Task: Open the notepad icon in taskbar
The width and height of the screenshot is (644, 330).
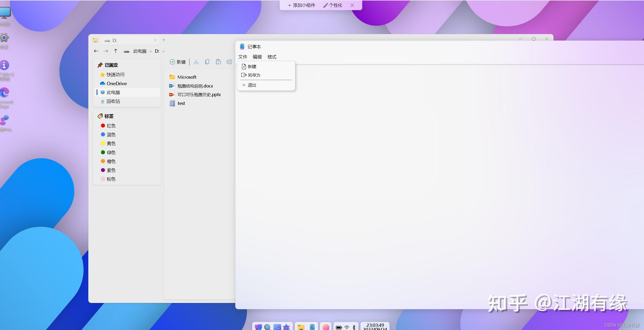Action: 312,327
